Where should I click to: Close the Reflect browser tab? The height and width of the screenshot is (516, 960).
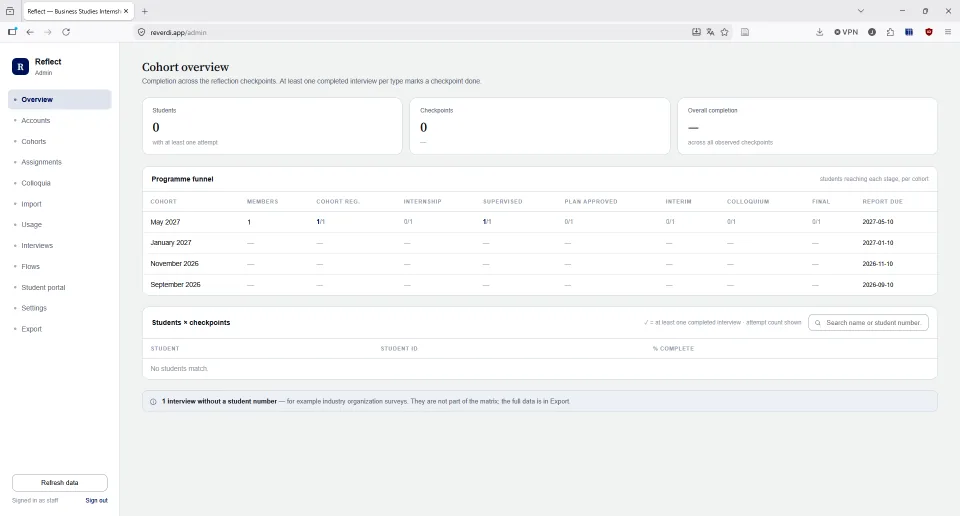pyautogui.click(x=126, y=11)
